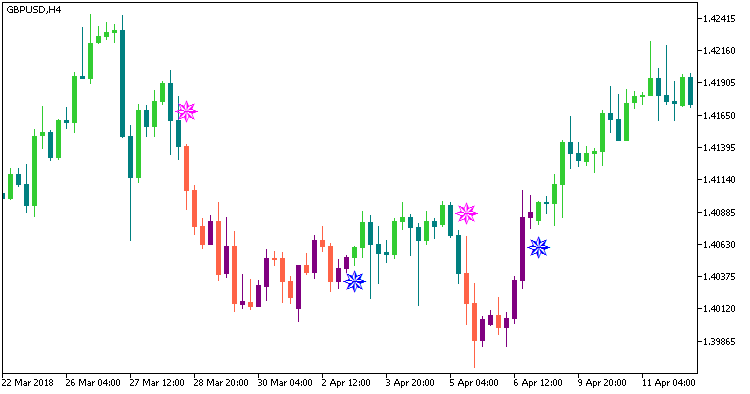The width and height of the screenshot is (750, 394).
Task: Click price label 1.42415 on the price axis
Action: tap(719, 19)
